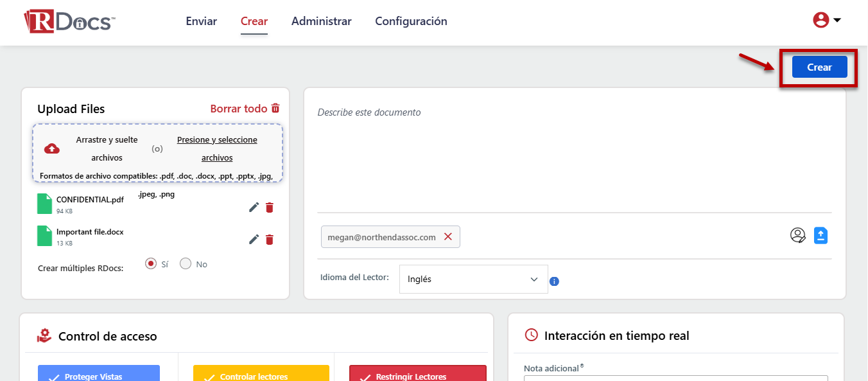The height and width of the screenshot is (381, 868).
Task: Remove Important file.docx with its trash icon
Action: (270, 239)
